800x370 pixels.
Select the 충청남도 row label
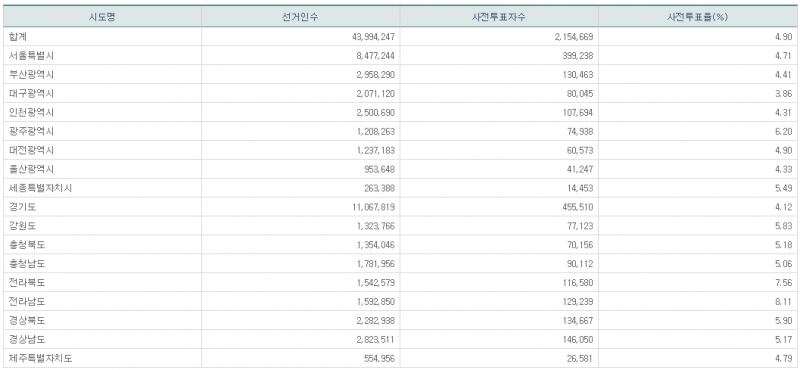tap(27, 264)
